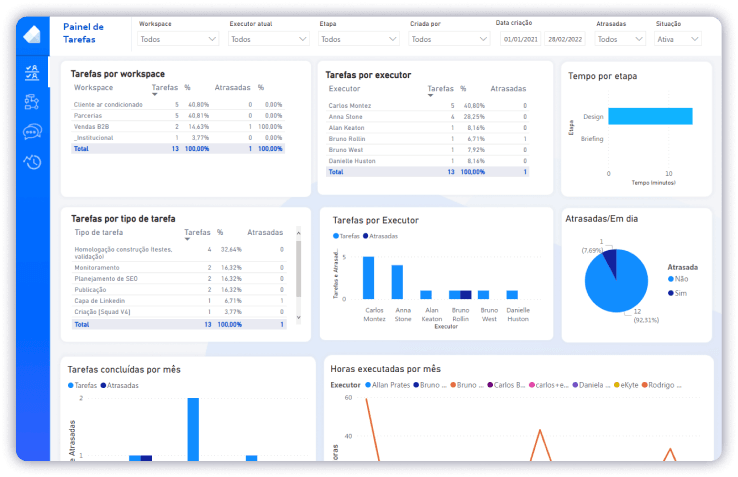
Task: Toggle 'Atrasadas' legend in Tarefas por Executor chart
Action: pyautogui.click(x=383, y=236)
